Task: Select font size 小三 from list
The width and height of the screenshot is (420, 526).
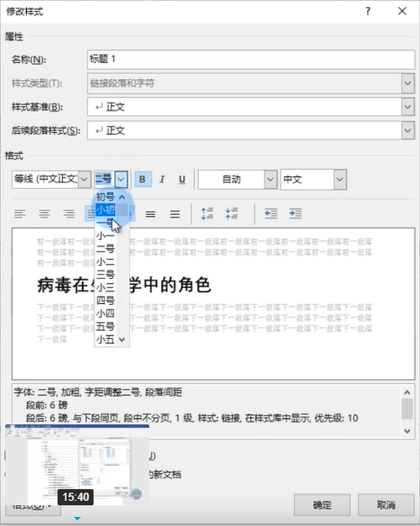Action: pos(105,288)
